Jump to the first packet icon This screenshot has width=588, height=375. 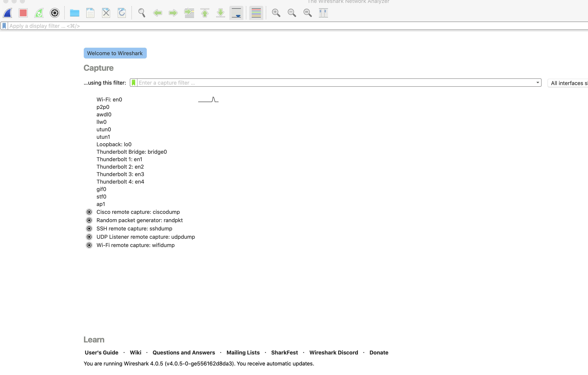[x=205, y=13]
